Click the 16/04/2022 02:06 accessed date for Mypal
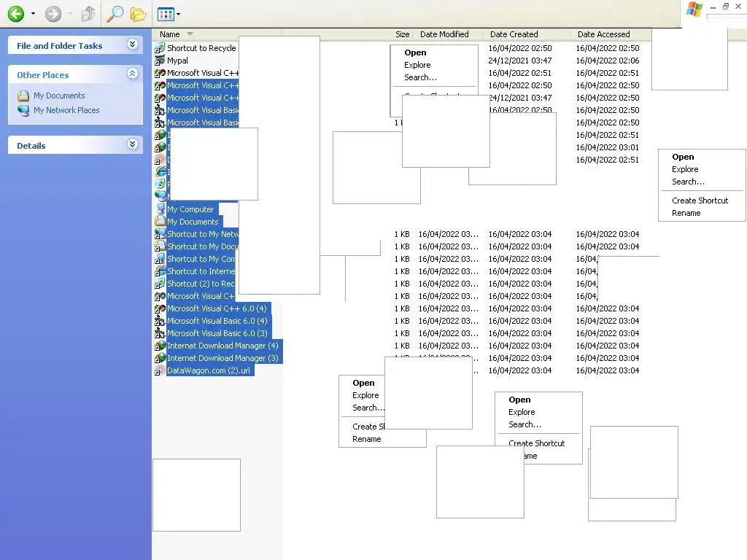This screenshot has height=560, width=747. [608, 61]
